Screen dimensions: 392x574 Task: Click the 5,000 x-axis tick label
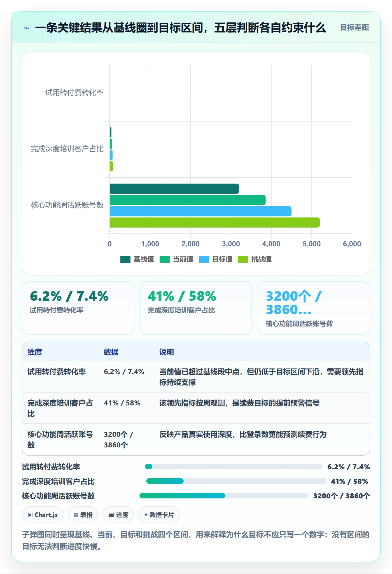pyautogui.click(x=312, y=244)
